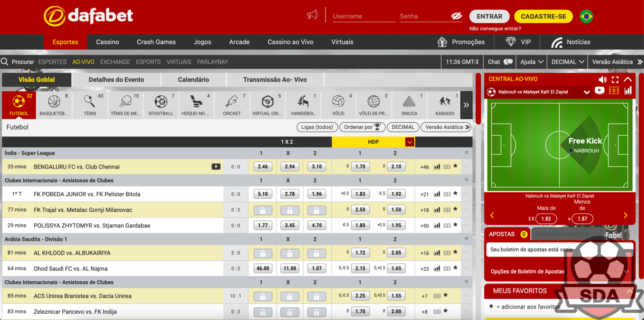Click the Ordenar por button
This screenshot has height=320, width=644.
click(x=362, y=127)
